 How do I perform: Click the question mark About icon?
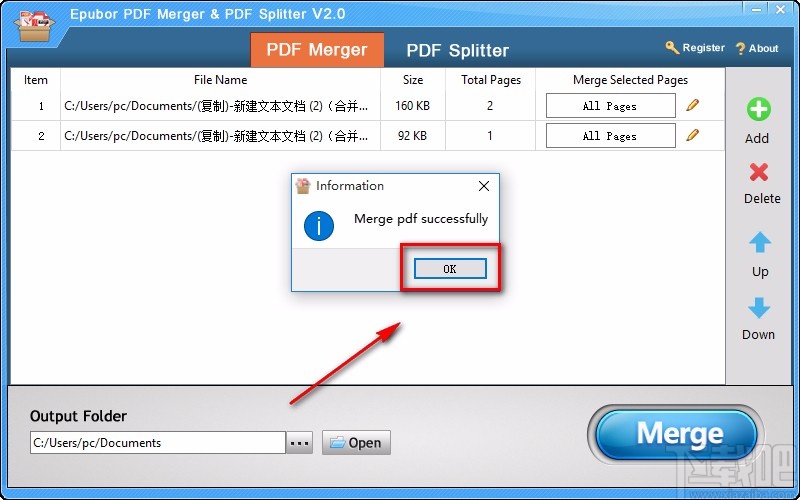click(x=740, y=49)
